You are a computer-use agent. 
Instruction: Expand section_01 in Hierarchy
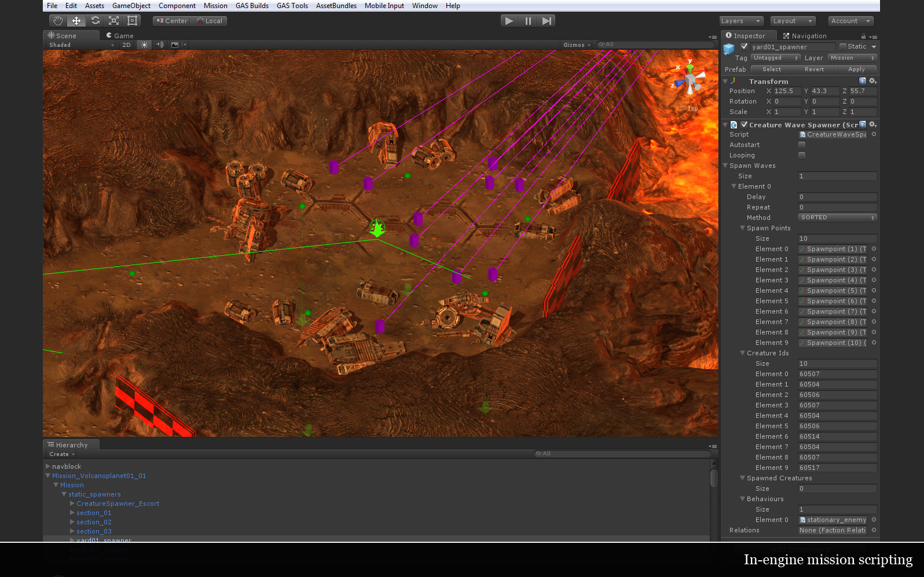pyautogui.click(x=72, y=513)
